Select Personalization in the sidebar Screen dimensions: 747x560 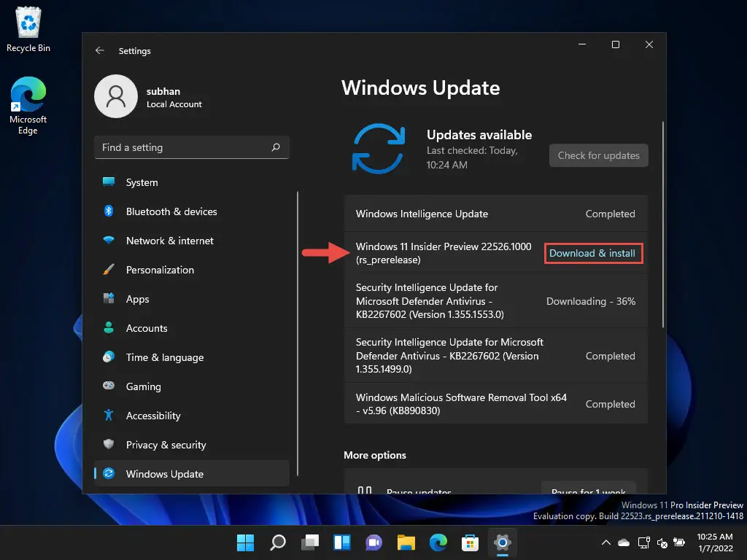point(192,270)
